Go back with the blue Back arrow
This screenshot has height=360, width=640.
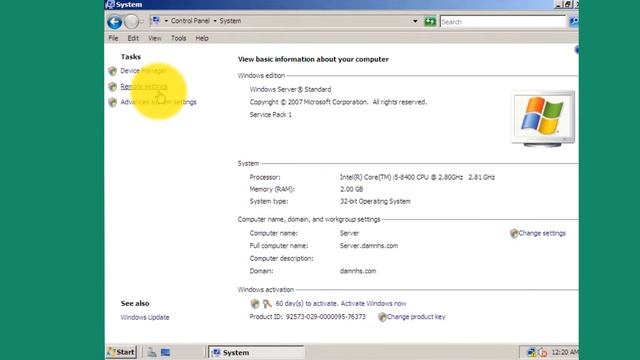115,22
